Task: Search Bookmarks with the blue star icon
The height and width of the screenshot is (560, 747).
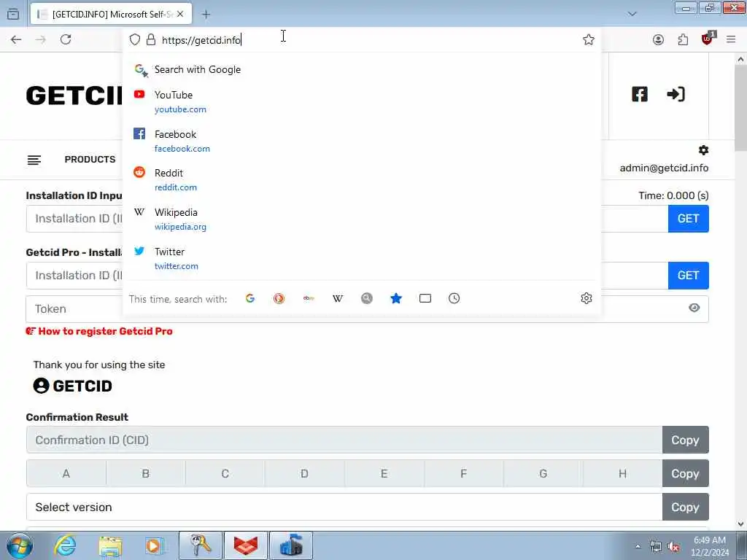Action: 396,298
